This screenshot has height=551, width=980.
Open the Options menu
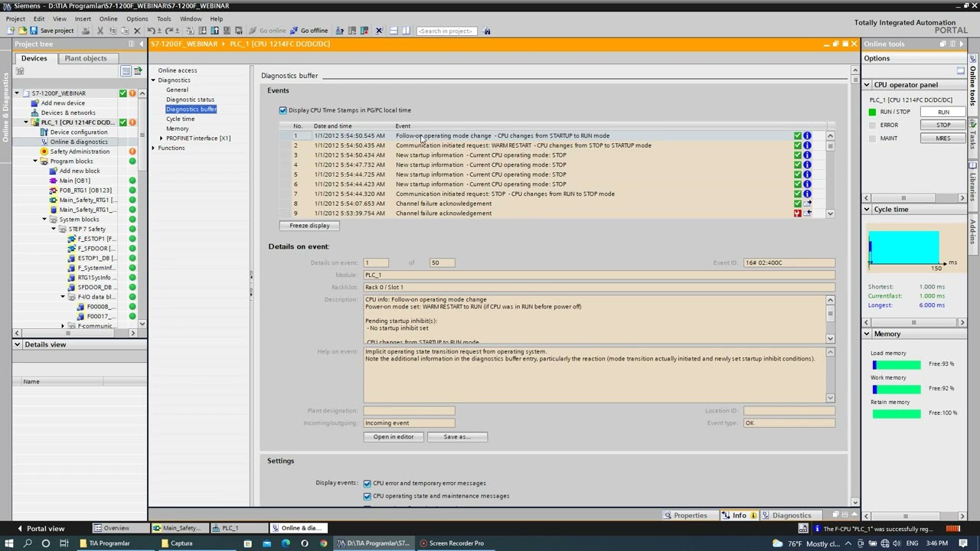point(137,19)
